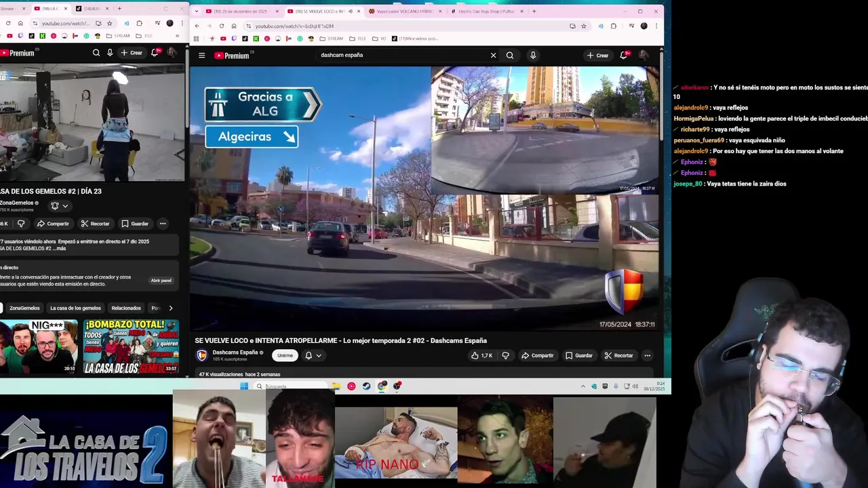Open '¡BOMBAZO TOTAL!' recommended video thumbnail

pos(131,347)
